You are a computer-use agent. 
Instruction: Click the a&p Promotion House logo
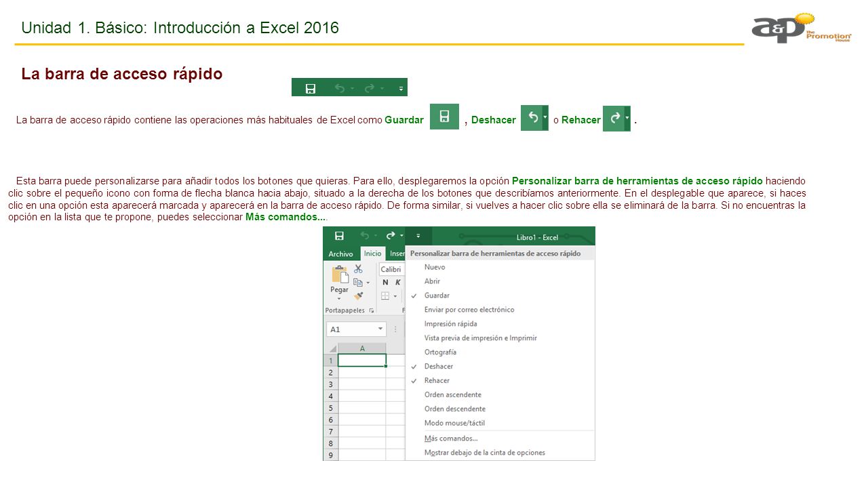click(802, 28)
